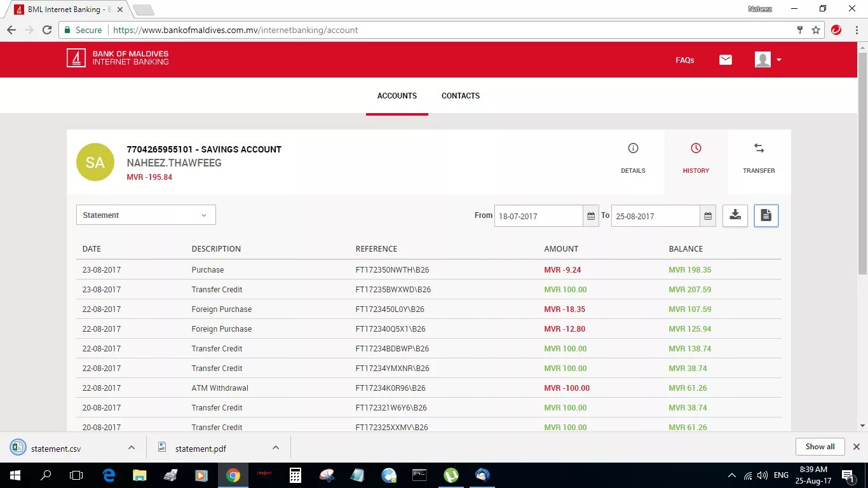Click the browser back arrow

pyautogui.click(x=11, y=30)
